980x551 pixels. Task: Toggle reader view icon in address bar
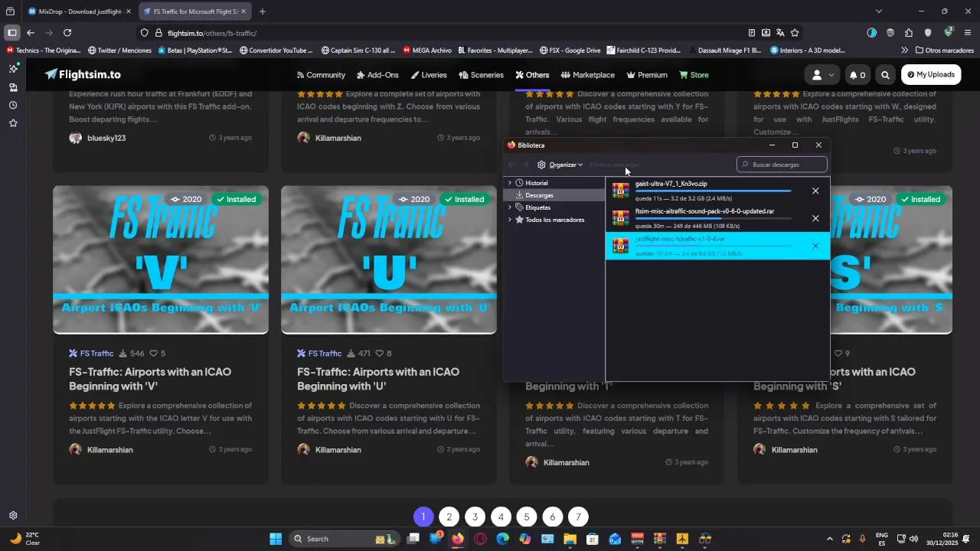pos(752,33)
